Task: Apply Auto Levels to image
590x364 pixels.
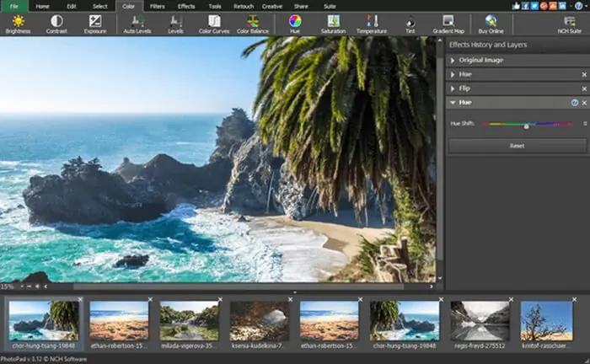Action: (x=137, y=20)
